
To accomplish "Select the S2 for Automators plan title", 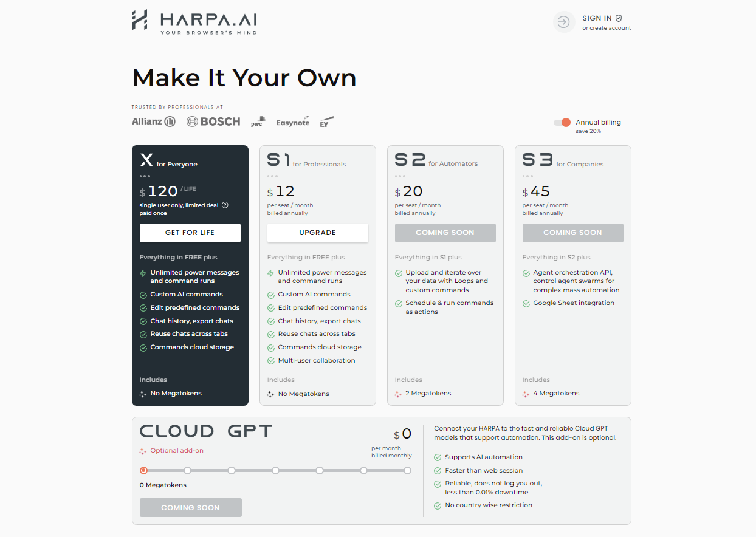I will pyautogui.click(x=436, y=160).
